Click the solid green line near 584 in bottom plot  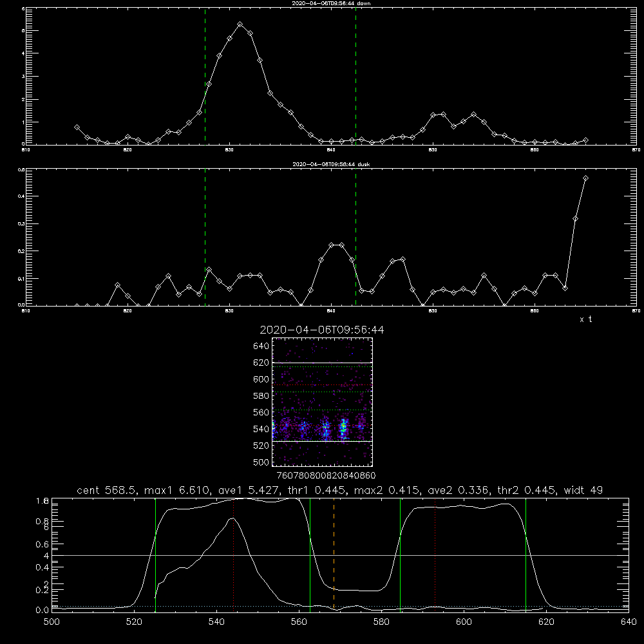click(x=400, y=554)
